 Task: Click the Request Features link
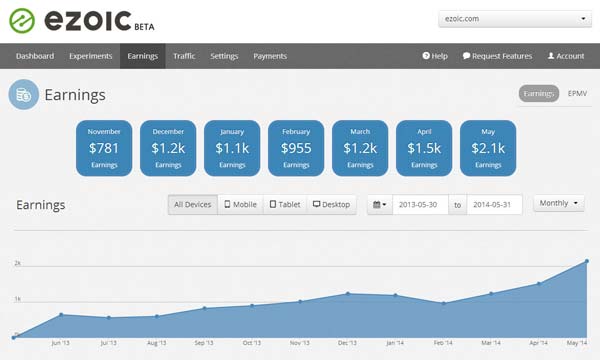point(497,56)
